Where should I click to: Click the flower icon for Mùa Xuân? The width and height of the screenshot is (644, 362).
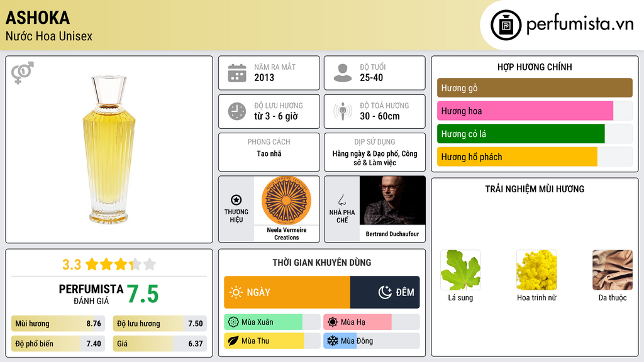coord(233,322)
